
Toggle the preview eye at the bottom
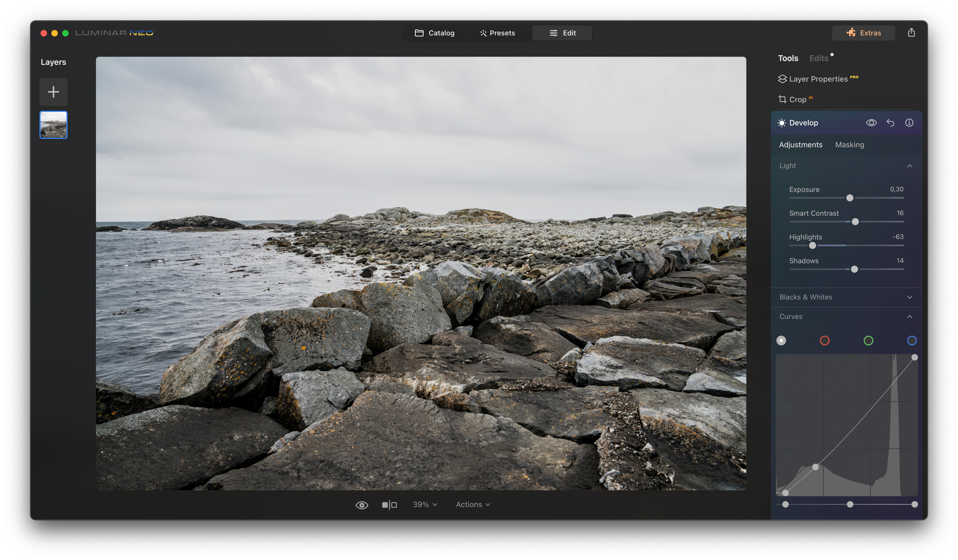[362, 504]
